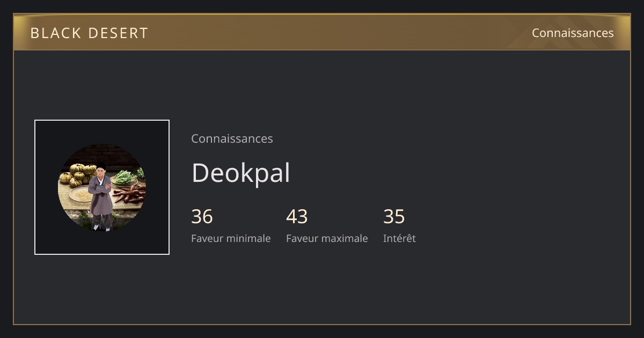This screenshot has width=644, height=338.
Task: Click the minimum favor value 36
Action: pyautogui.click(x=202, y=216)
